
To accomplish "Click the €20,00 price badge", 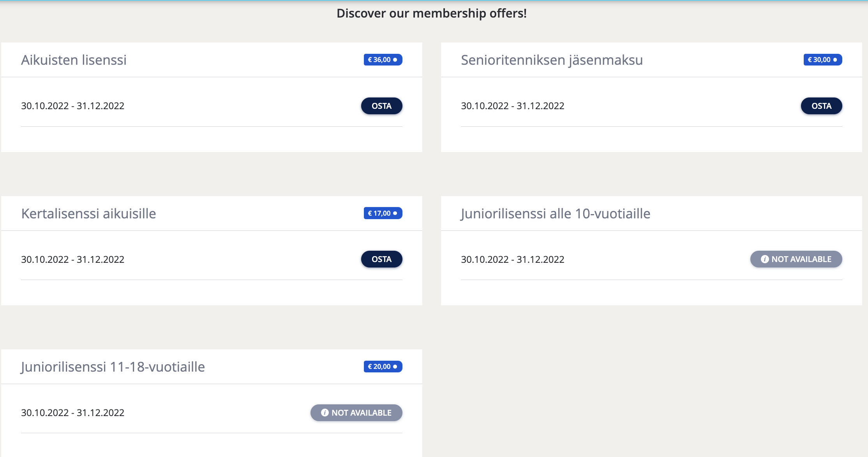I will (x=383, y=367).
